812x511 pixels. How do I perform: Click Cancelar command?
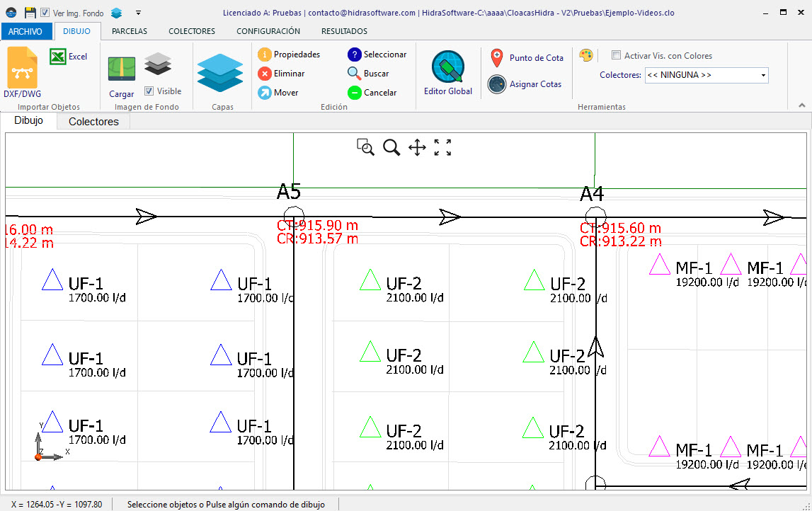(x=372, y=93)
